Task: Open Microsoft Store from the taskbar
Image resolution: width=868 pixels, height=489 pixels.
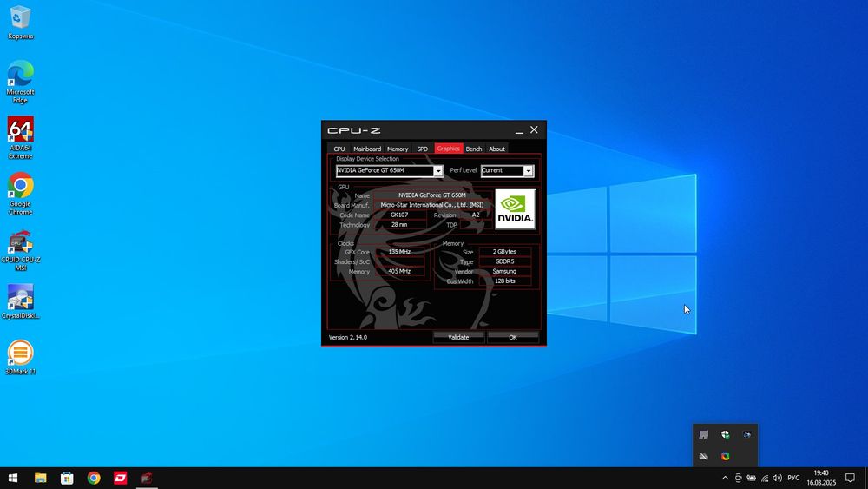Action: pos(67,478)
